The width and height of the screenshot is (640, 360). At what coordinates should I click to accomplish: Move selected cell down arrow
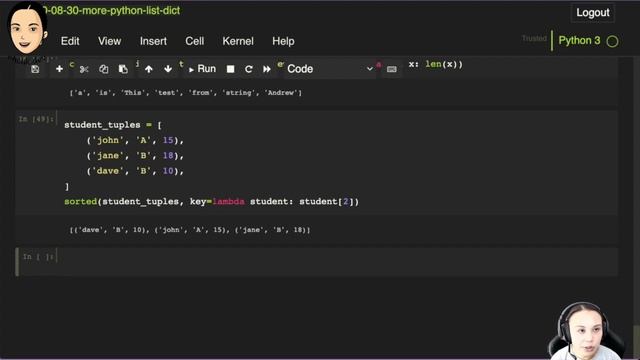click(x=168, y=69)
